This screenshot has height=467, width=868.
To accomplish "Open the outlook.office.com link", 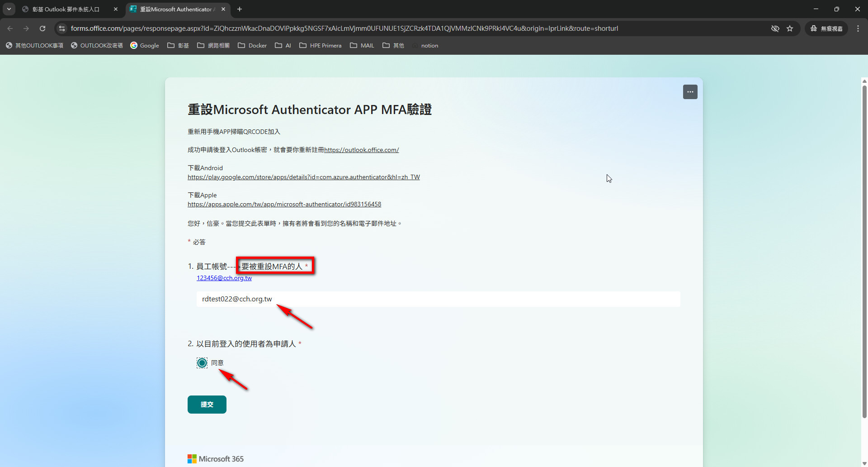I will [361, 150].
